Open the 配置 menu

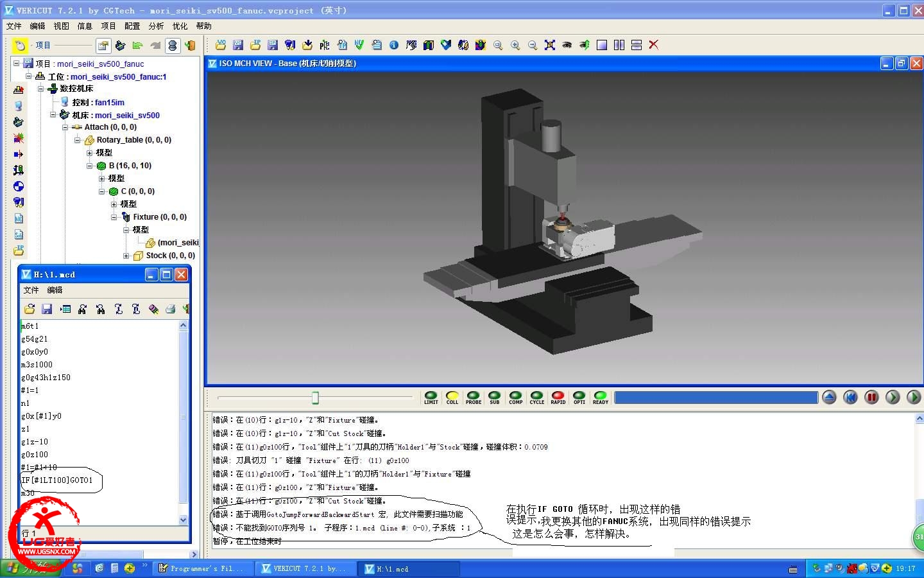(x=133, y=26)
